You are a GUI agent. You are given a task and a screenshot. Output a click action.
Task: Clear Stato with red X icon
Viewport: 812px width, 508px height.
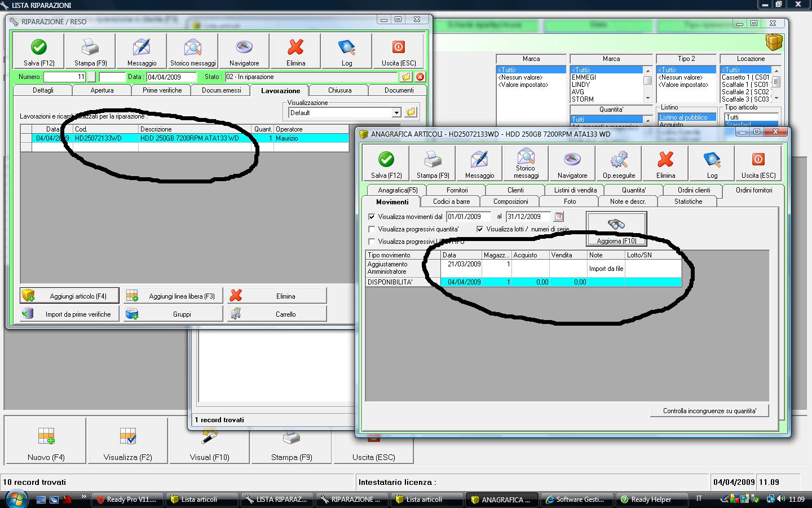tap(420, 77)
